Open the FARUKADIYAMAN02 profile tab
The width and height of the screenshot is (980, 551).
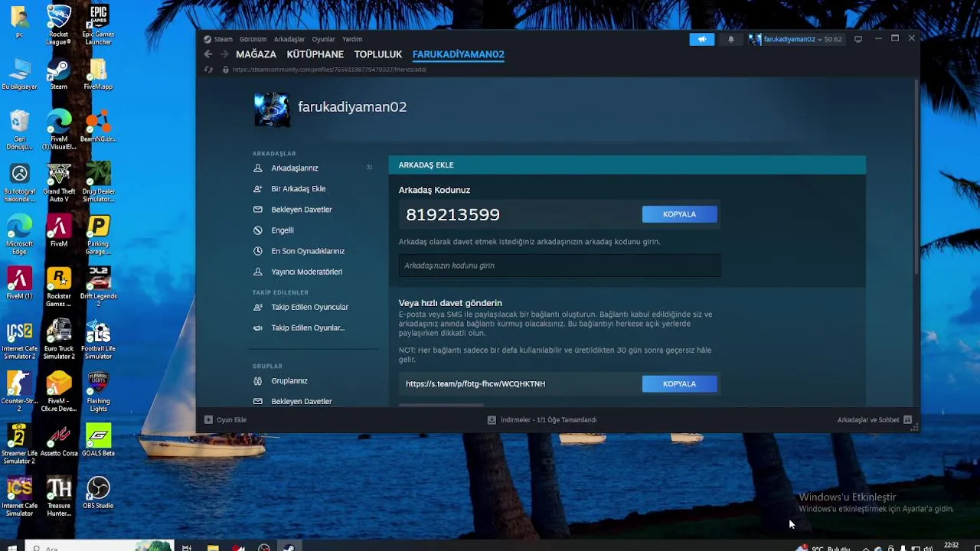click(458, 54)
